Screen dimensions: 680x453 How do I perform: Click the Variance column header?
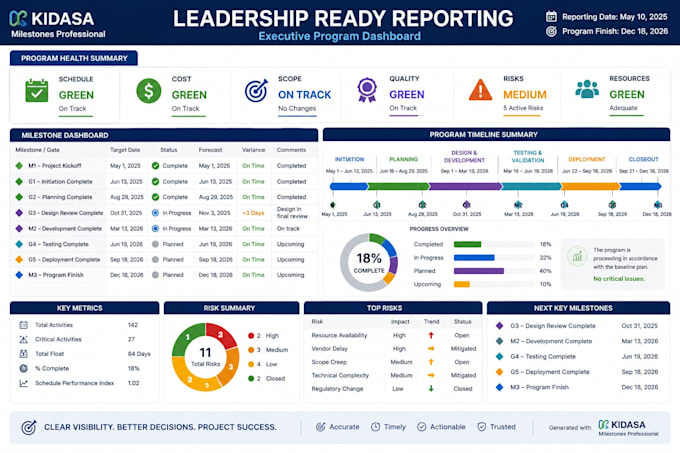[253, 150]
